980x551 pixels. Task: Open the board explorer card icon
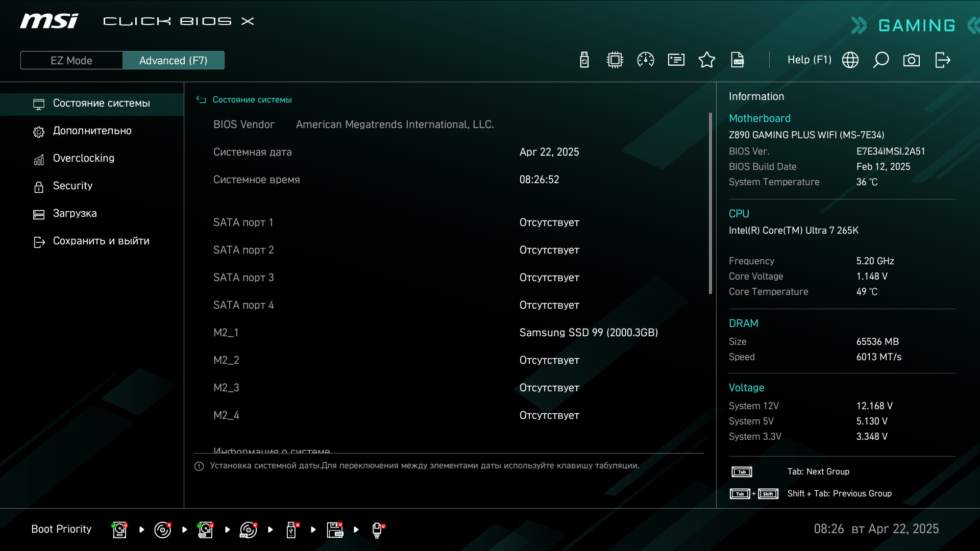tap(676, 60)
